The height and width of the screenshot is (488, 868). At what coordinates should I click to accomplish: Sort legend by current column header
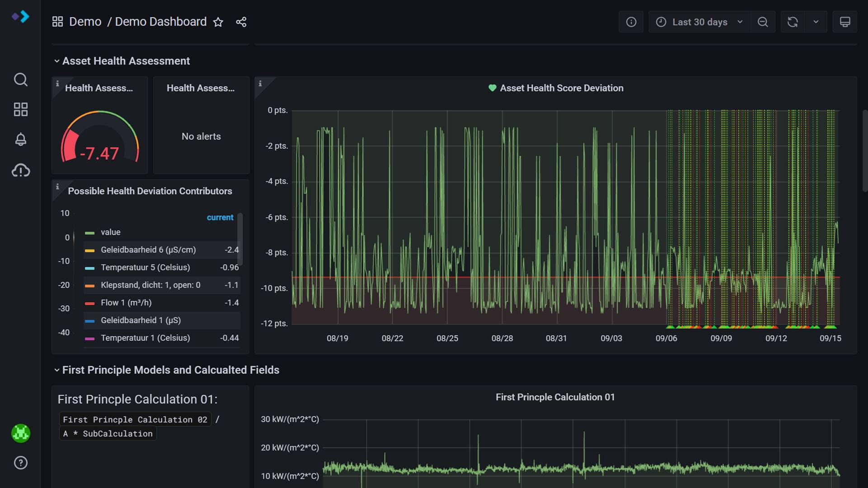pyautogui.click(x=220, y=218)
